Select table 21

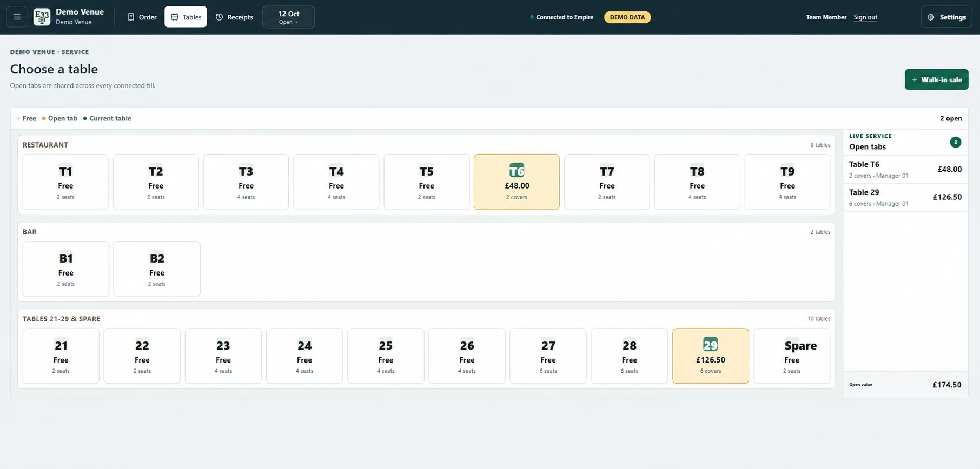pos(61,356)
